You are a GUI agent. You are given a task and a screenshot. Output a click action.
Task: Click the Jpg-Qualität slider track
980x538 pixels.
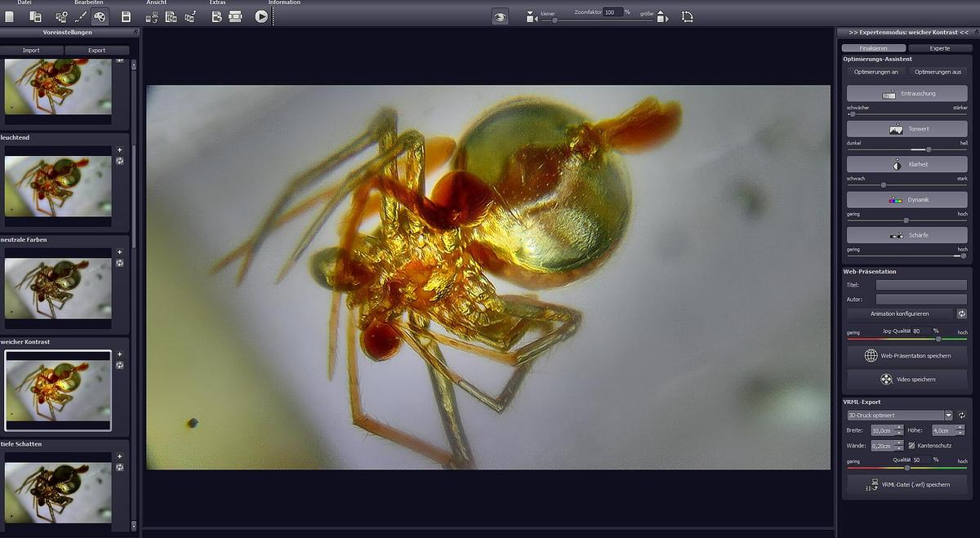pyautogui.click(x=906, y=339)
